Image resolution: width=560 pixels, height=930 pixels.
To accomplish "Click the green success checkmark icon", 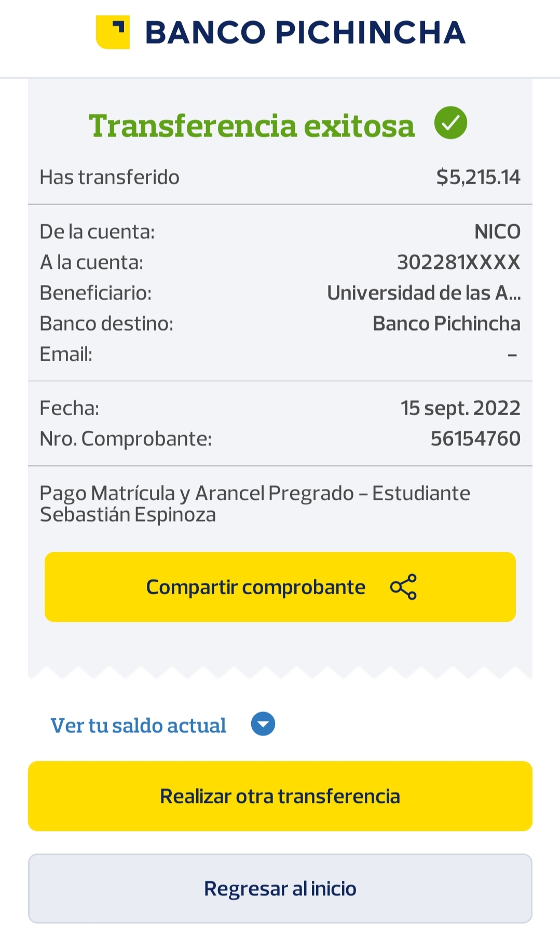I will point(450,123).
